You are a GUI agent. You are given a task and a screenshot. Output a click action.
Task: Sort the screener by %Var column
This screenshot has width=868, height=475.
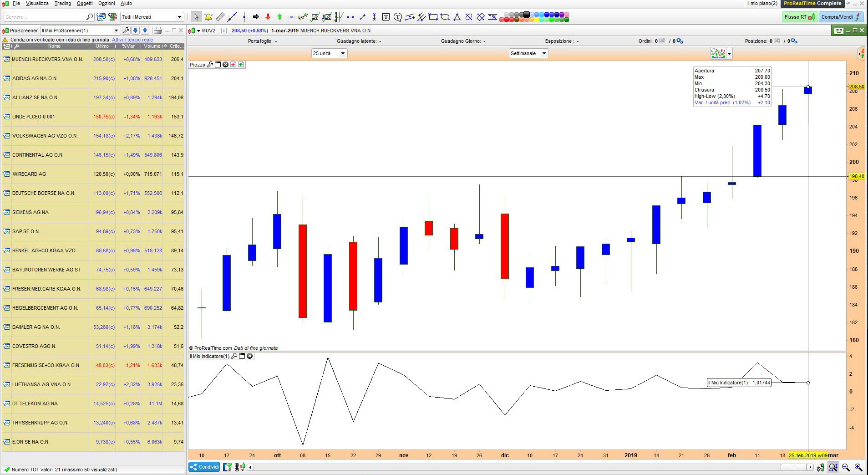point(128,46)
